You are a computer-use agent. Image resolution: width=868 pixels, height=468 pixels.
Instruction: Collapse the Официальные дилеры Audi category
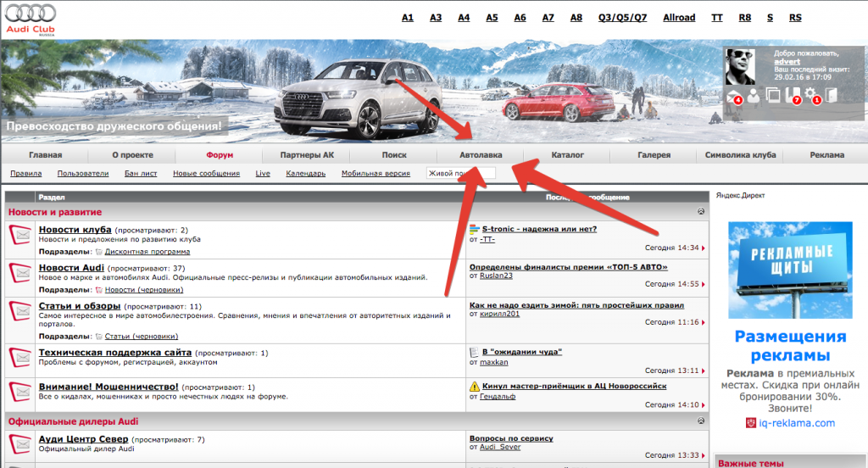click(x=701, y=421)
